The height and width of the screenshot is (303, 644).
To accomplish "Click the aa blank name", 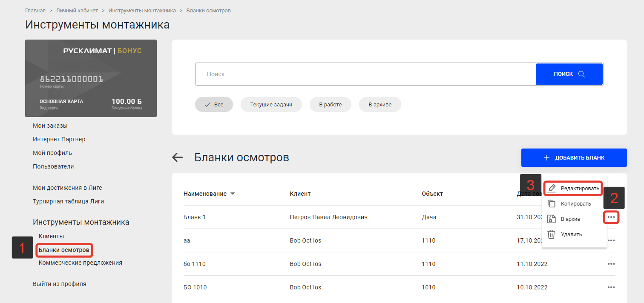I will (187, 240).
